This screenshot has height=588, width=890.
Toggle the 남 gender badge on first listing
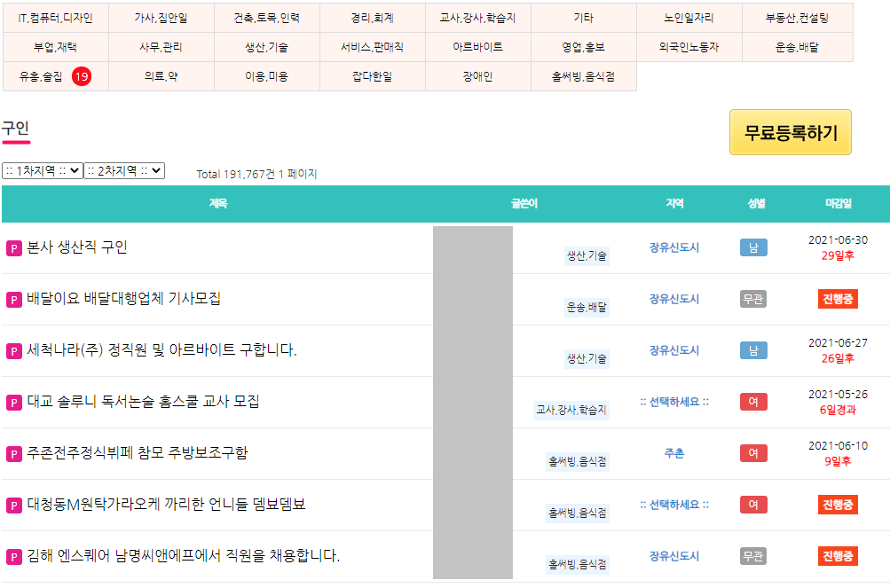(x=753, y=248)
